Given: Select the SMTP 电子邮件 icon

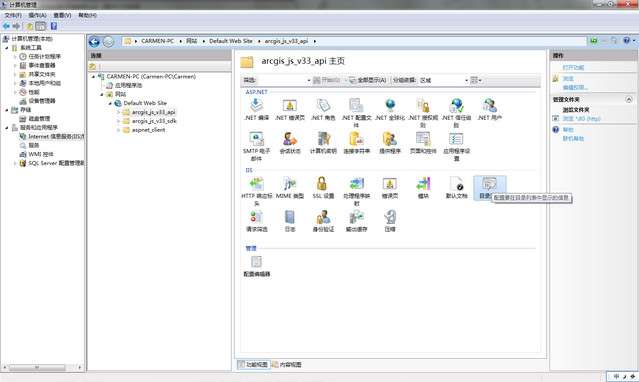Looking at the screenshot, I should point(256,146).
